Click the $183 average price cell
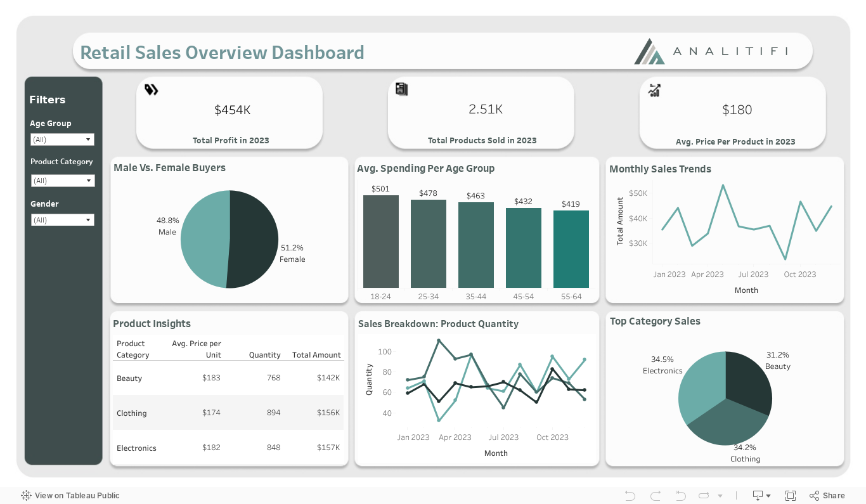 211,378
